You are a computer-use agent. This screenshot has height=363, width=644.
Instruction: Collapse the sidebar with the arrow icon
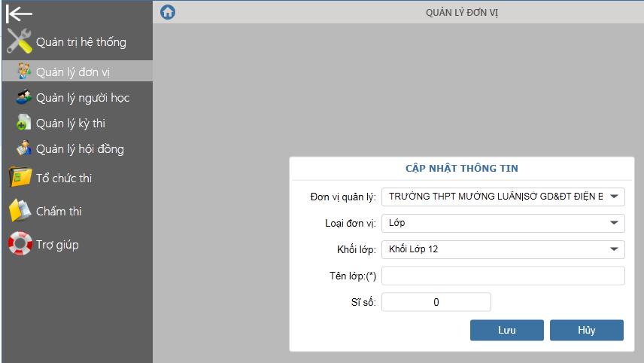coord(19,13)
